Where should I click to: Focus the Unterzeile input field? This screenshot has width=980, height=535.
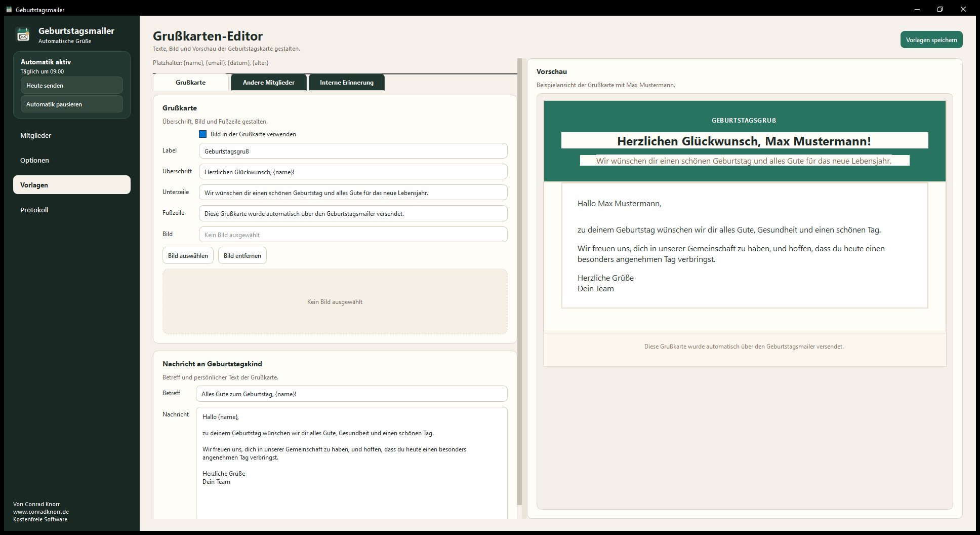coord(353,193)
